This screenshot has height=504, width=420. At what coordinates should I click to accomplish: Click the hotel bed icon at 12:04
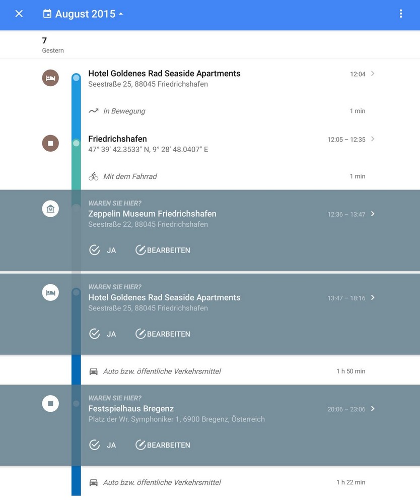(50, 78)
